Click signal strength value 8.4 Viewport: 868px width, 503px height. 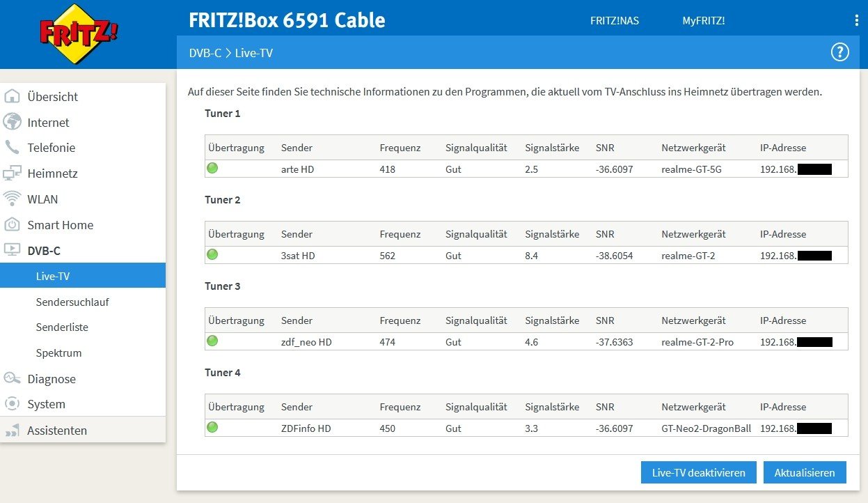[x=532, y=256]
